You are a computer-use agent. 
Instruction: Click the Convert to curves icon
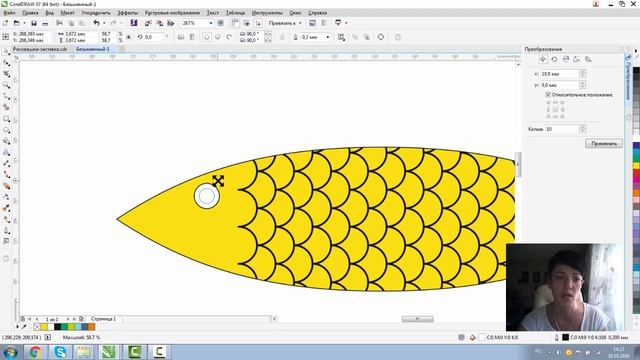[381, 37]
